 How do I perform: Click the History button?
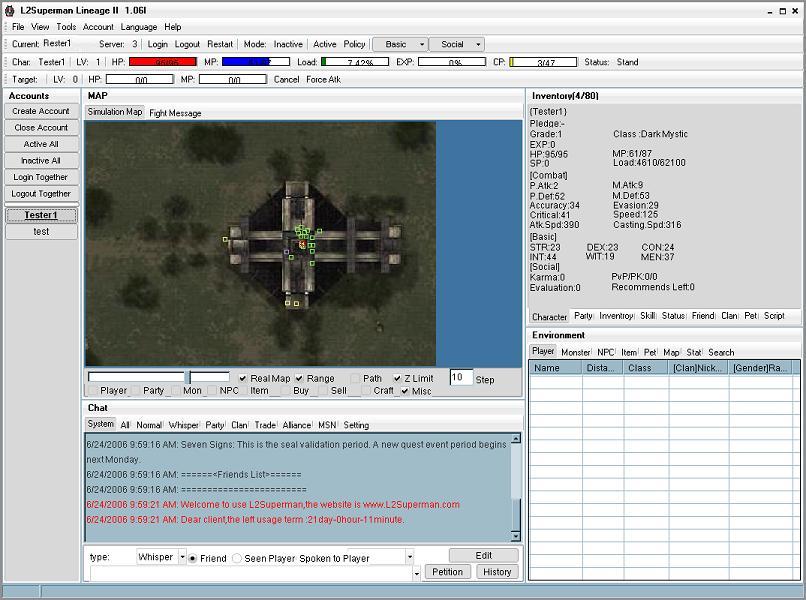[x=497, y=572]
